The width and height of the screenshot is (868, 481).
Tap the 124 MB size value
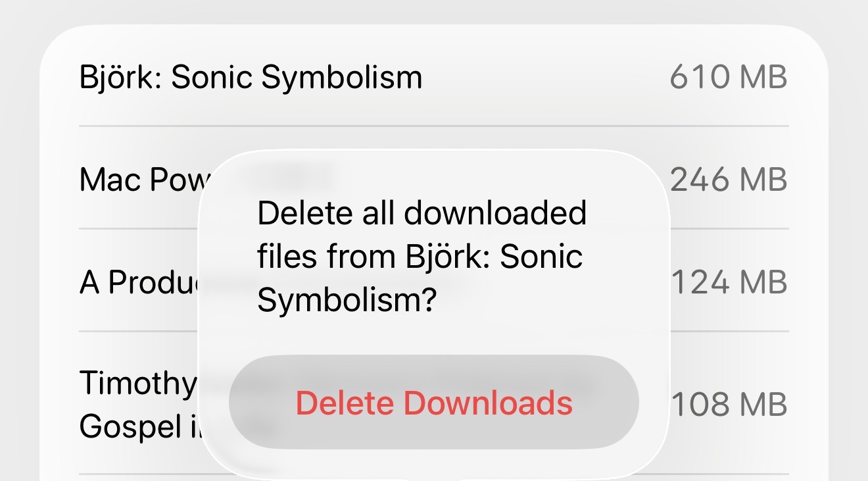(x=729, y=283)
